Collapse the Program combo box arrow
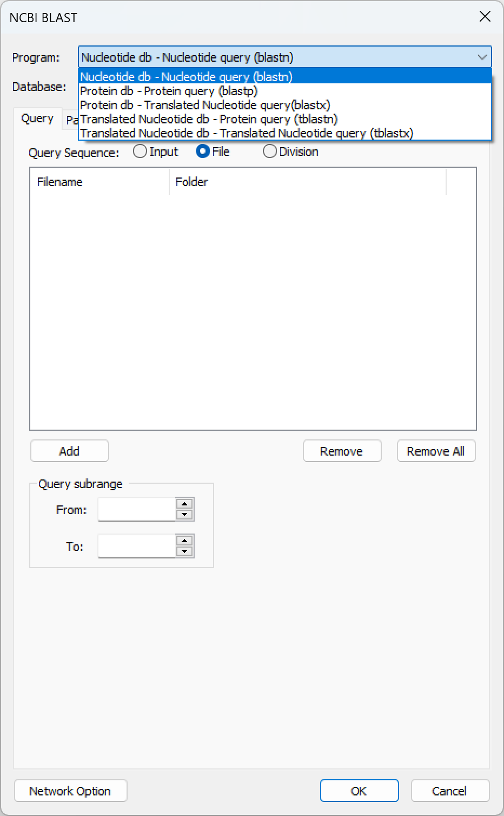The width and height of the screenshot is (504, 816). pos(482,57)
